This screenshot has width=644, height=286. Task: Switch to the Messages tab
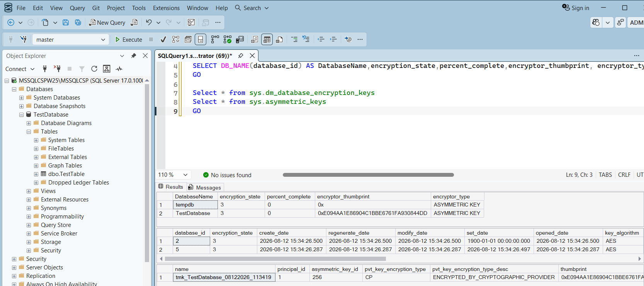(x=205, y=188)
